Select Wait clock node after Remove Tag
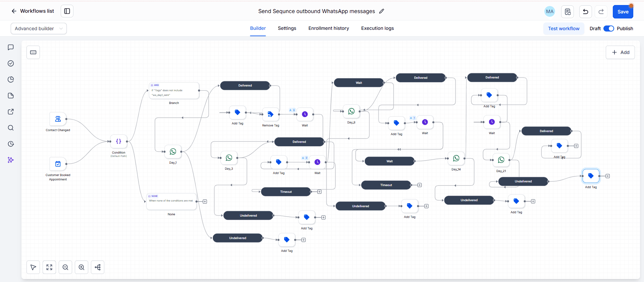 [305, 114]
